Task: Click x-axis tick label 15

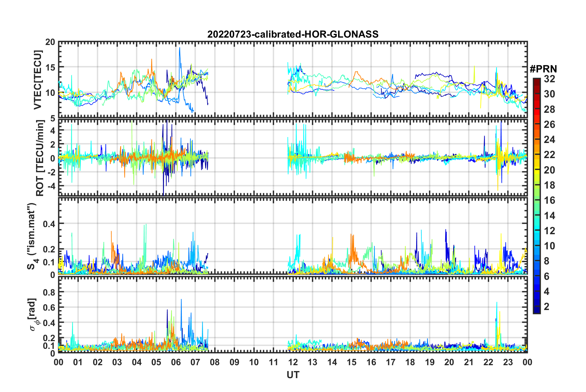Action: pyautogui.click(x=352, y=362)
